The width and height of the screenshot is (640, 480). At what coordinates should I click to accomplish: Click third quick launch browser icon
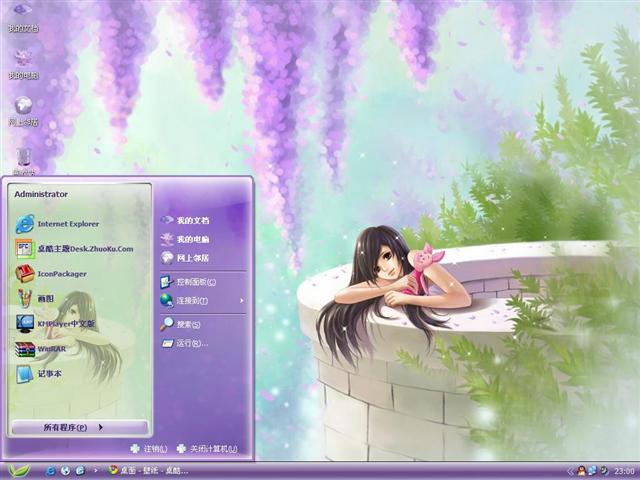tap(80, 471)
